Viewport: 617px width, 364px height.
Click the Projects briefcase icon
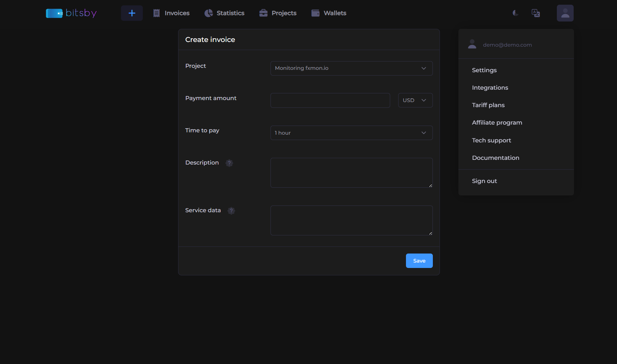(x=263, y=13)
